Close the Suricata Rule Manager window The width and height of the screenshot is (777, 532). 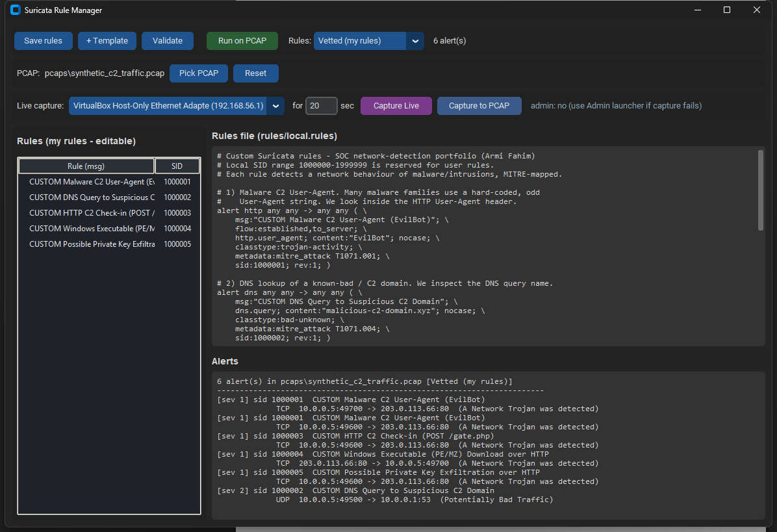(x=757, y=10)
